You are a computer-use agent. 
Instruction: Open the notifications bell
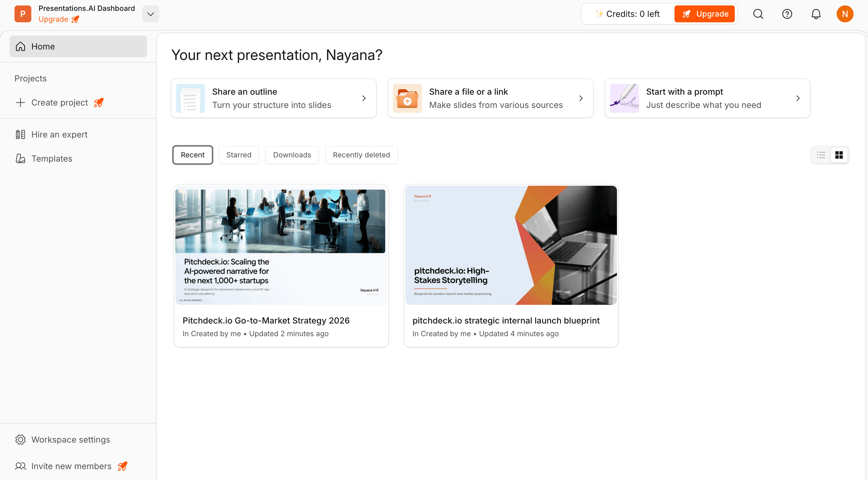(x=816, y=14)
